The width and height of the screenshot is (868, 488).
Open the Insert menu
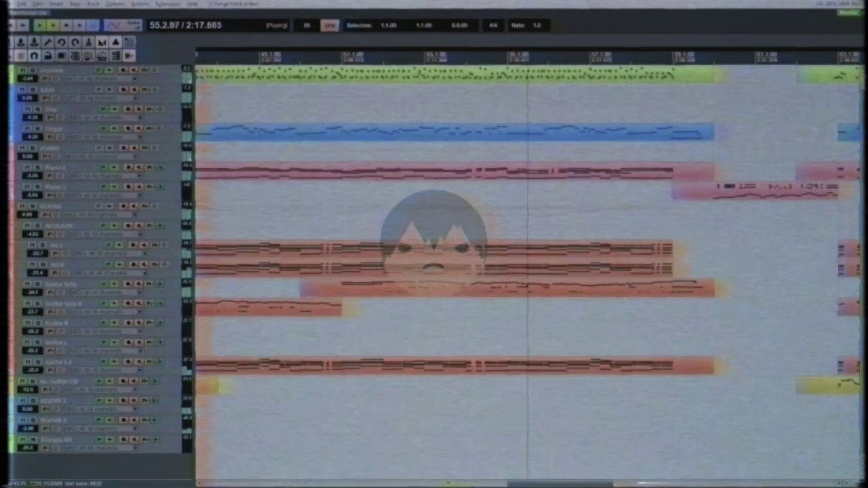click(x=56, y=4)
